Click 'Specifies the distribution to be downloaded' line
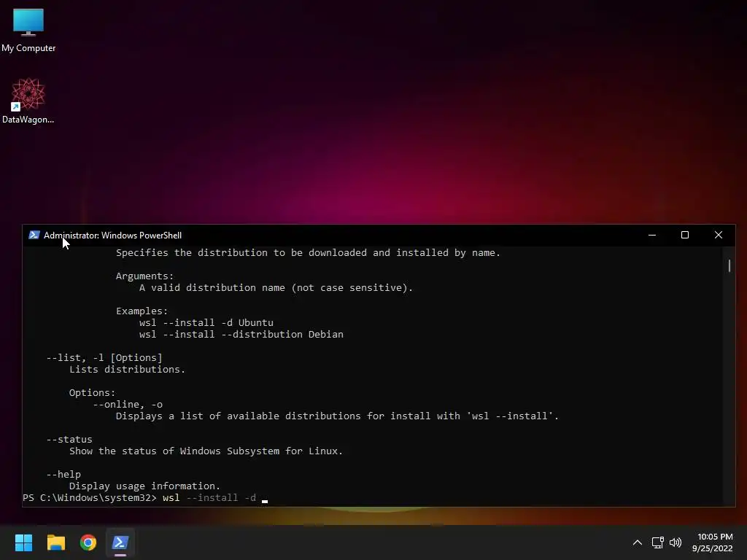The image size is (747, 560). [309, 252]
